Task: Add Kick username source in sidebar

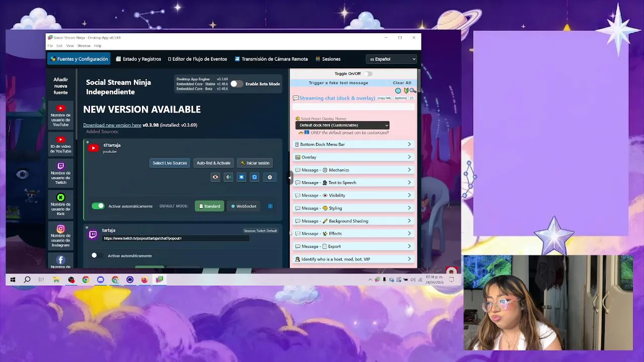Action: click(x=60, y=205)
